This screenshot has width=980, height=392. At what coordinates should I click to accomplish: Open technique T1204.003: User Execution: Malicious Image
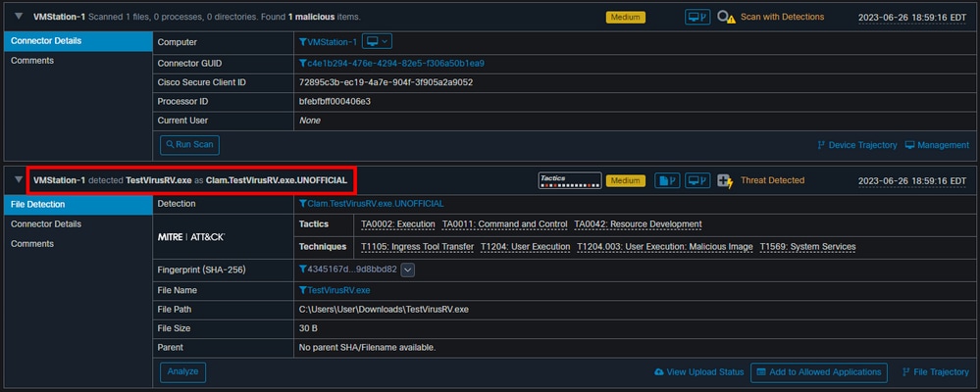click(x=665, y=247)
